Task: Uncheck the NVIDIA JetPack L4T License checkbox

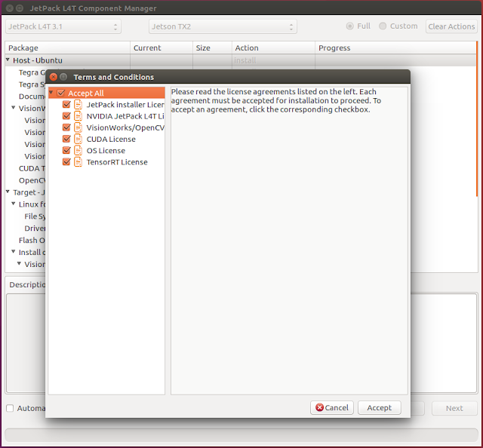Action: pos(66,116)
